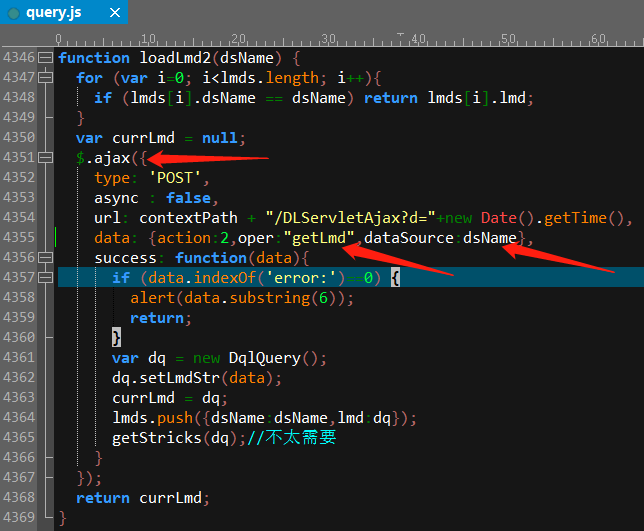Click 'indexOf' on the highlighted line
This screenshot has width=644, height=531.
click(225, 278)
